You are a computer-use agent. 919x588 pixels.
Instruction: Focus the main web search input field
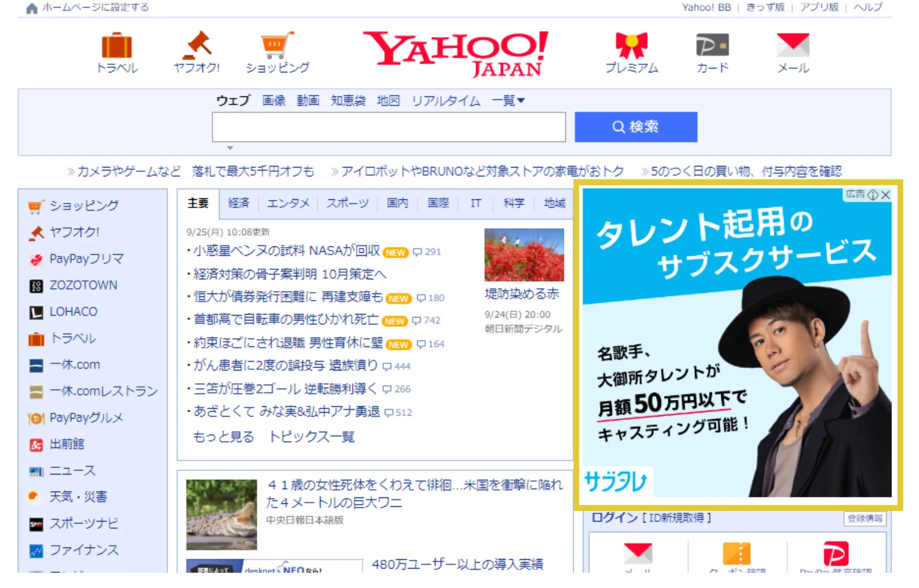click(x=389, y=127)
